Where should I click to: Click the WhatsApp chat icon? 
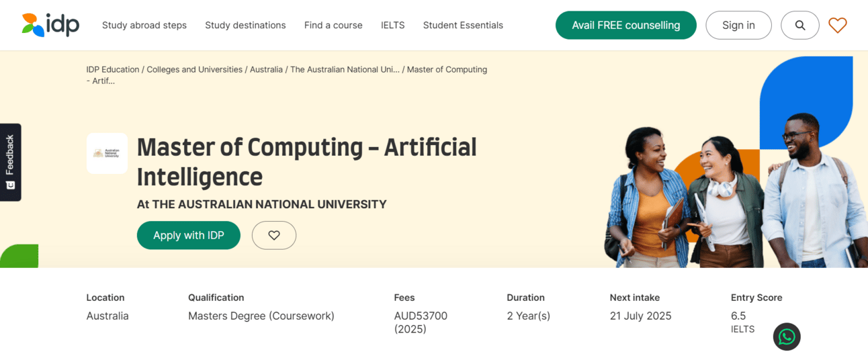[787, 337]
